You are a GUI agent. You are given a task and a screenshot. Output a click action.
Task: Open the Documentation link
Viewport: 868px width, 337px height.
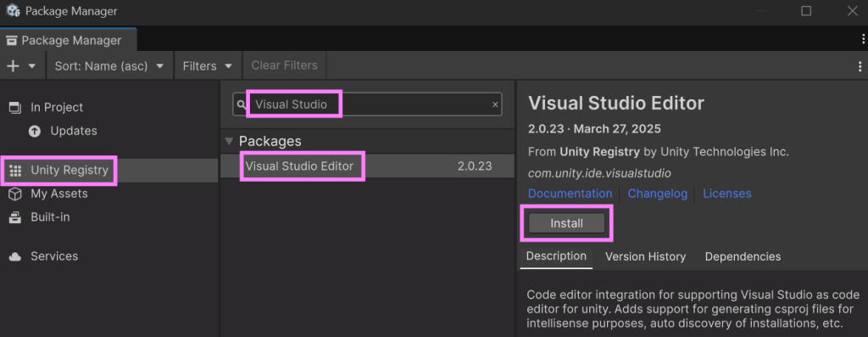[x=570, y=194]
